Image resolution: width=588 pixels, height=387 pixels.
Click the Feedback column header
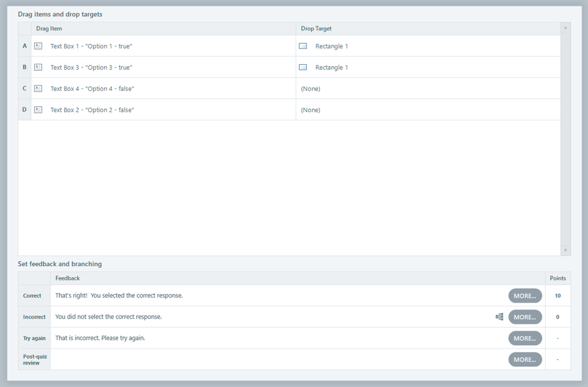[x=298, y=278]
